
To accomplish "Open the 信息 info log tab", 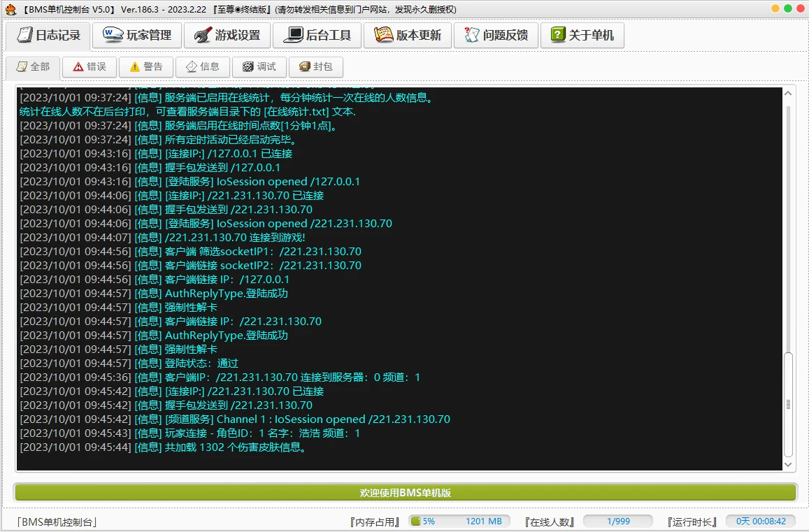I will point(202,67).
